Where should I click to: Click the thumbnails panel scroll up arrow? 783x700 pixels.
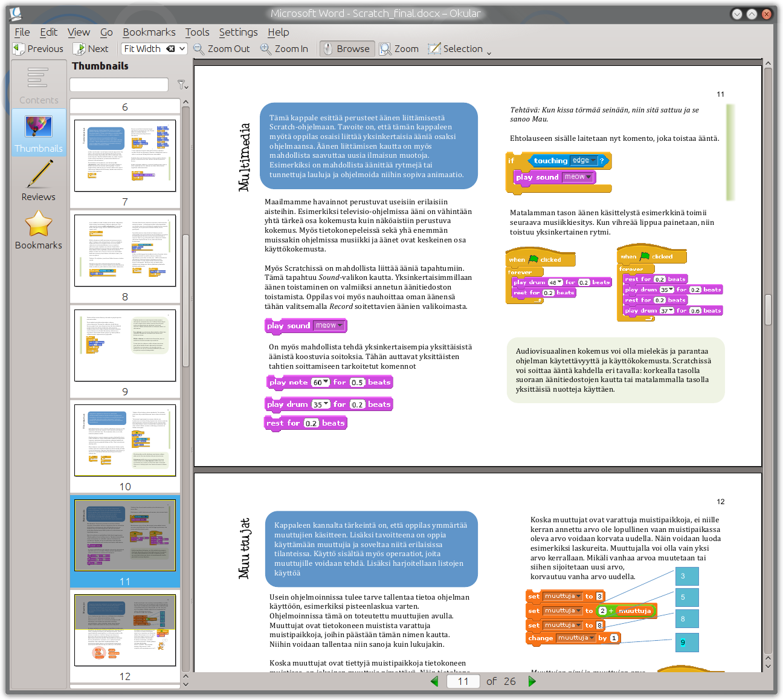(185, 102)
